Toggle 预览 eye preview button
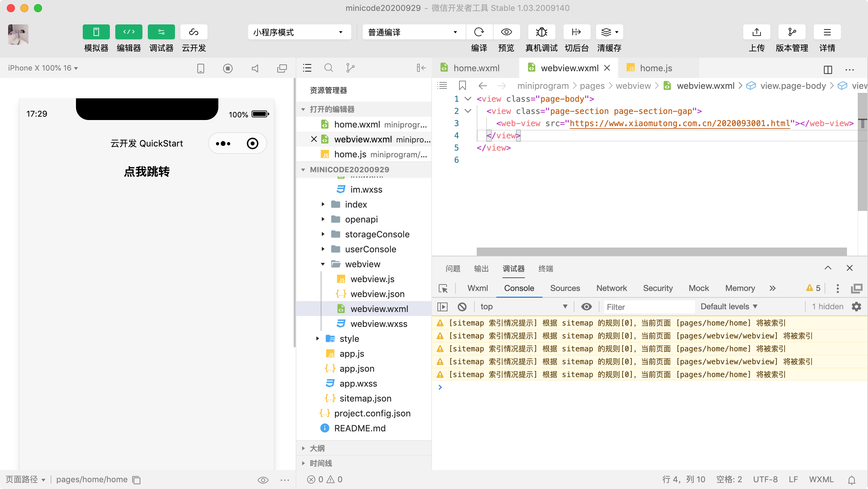 (506, 32)
